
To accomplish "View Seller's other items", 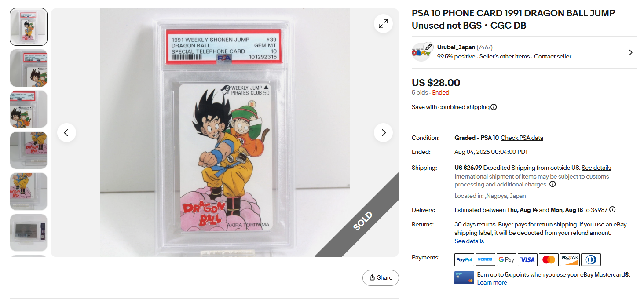I will pyautogui.click(x=505, y=56).
